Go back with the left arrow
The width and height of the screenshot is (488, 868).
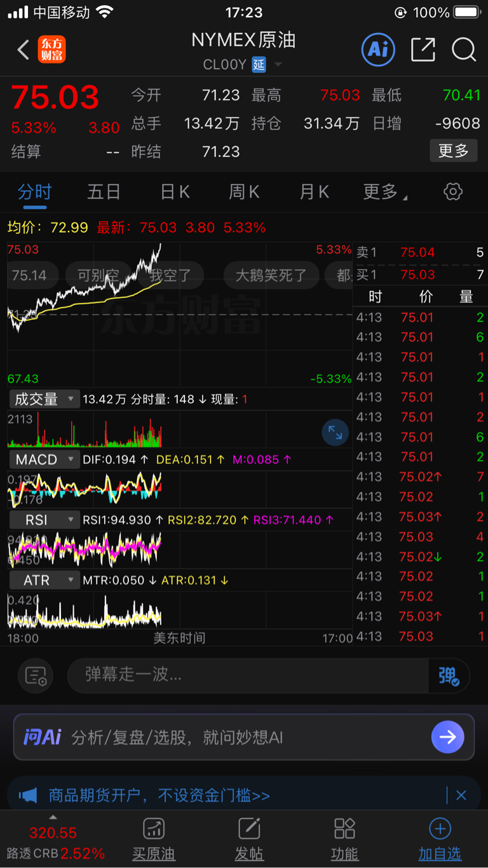coord(24,50)
